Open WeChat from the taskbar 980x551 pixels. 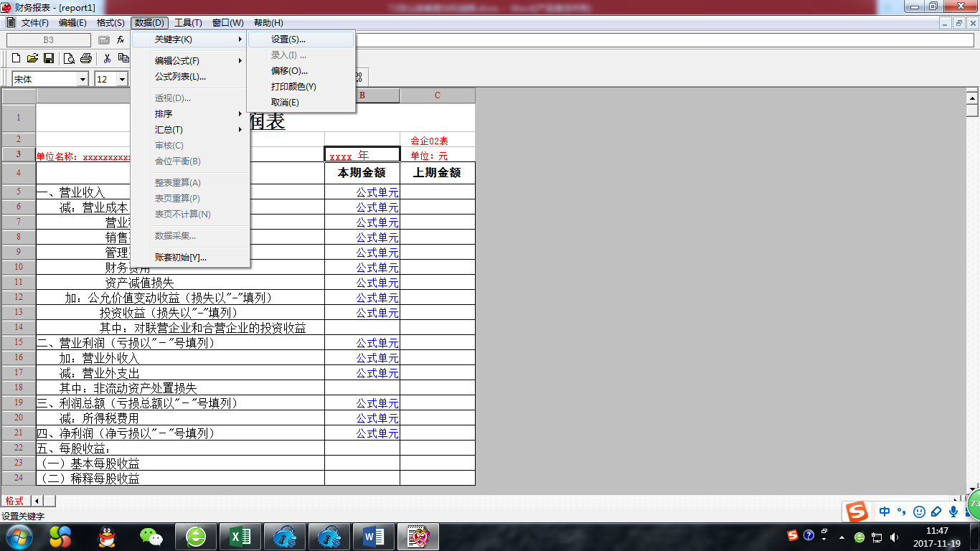[x=151, y=537]
